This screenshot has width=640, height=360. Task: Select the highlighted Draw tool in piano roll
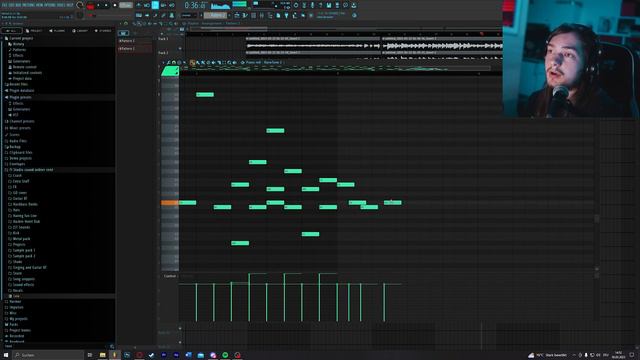192,62
